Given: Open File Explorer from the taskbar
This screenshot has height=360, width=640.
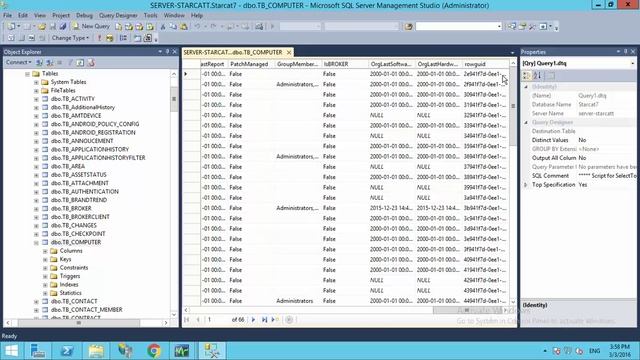Looking at the screenshot, I should tap(96, 351).
